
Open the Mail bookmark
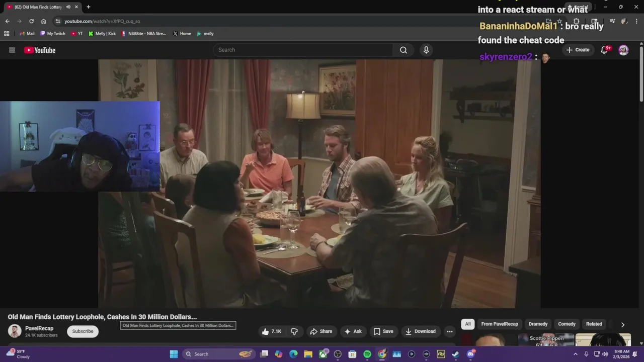point(27,34)
